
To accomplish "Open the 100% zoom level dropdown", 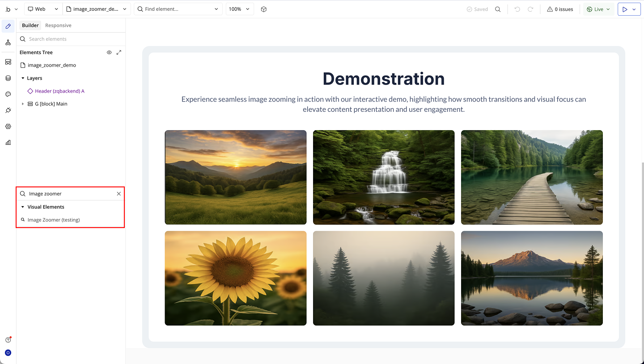I will tap(239, 9).
